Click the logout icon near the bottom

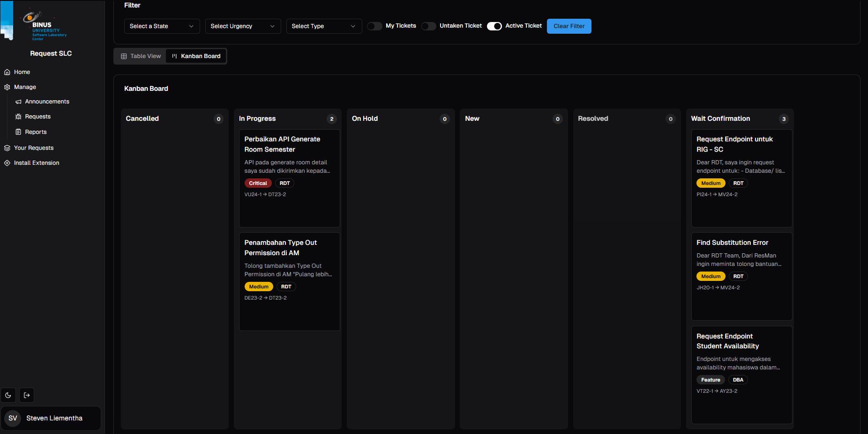coord(27,395)
